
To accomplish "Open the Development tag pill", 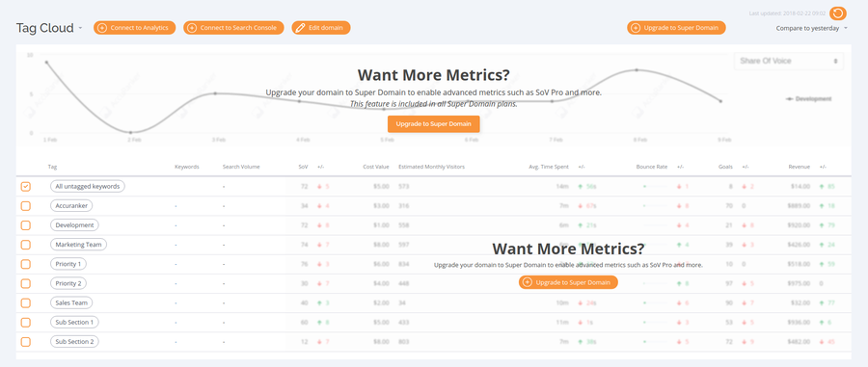I will coord(74,225).
